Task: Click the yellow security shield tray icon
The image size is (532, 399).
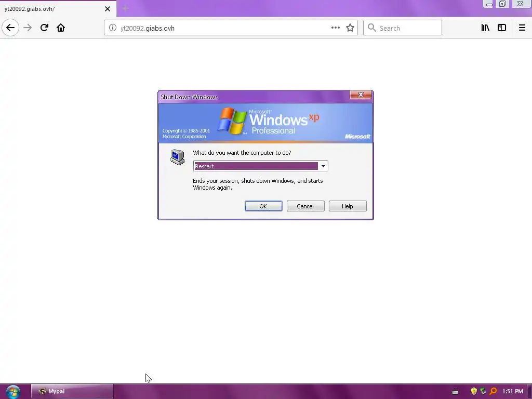Action: pos(474,391)
